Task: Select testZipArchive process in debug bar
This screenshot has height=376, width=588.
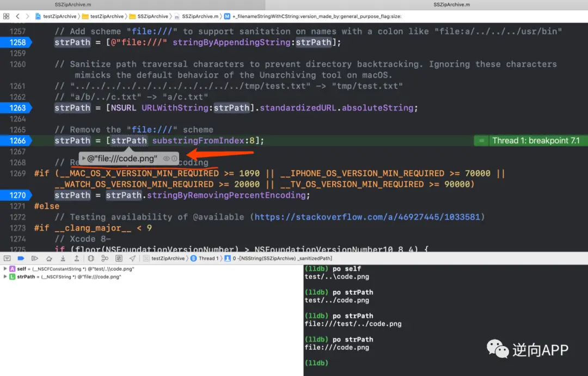Action: pyautogui.click(x=168, y=258)
